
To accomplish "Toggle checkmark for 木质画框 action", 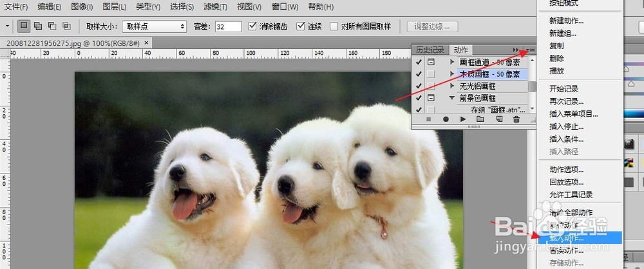I will pos(419,74).
